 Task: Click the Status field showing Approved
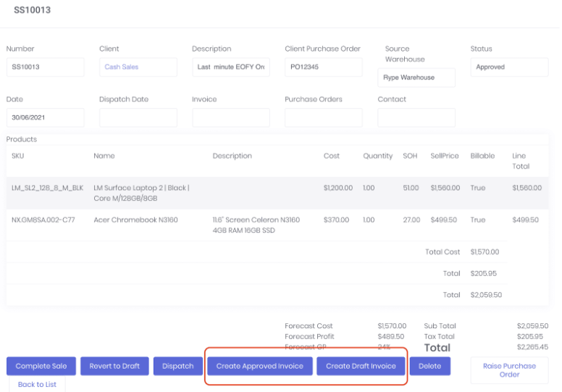click(x=509, y=67)
